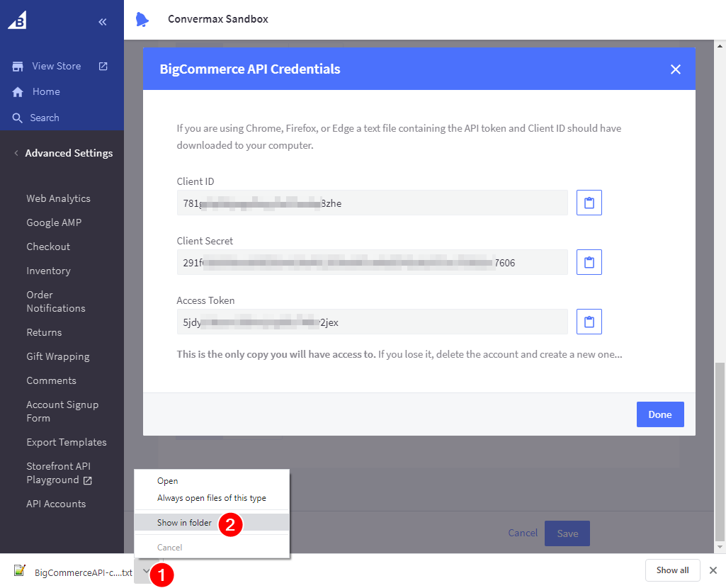Open API Accounts settings

click(56, 504)
